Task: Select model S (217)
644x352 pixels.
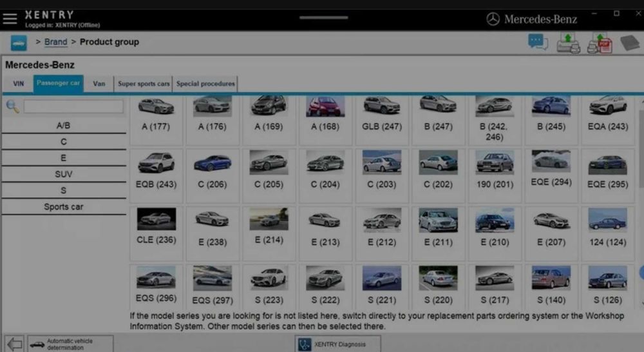Action: tap(495, 287)
